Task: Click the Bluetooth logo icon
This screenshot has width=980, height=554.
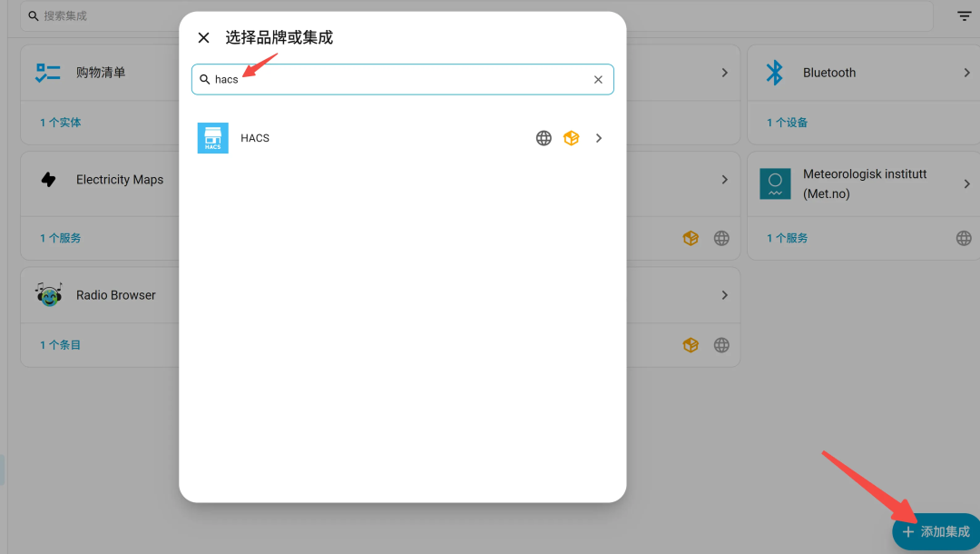Action: [x=775, y=73]
